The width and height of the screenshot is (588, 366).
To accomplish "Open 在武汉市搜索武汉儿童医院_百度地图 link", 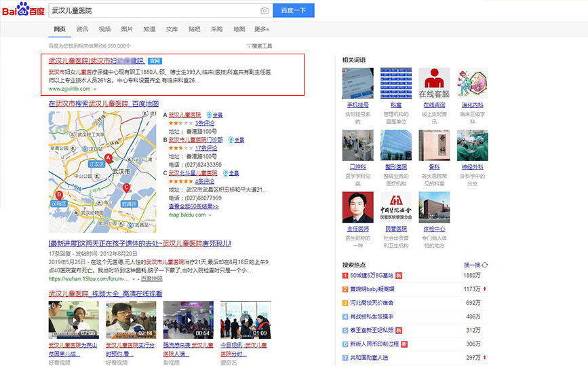I will [x=104, y=104].
